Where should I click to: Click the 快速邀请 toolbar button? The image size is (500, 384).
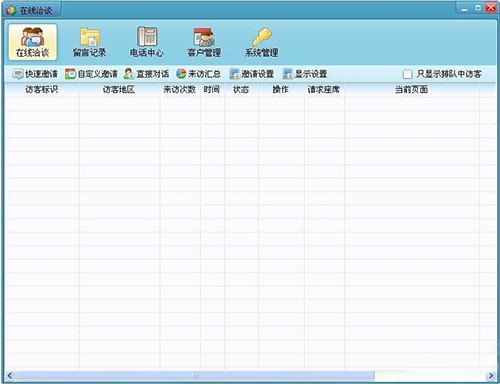[35, 74]
